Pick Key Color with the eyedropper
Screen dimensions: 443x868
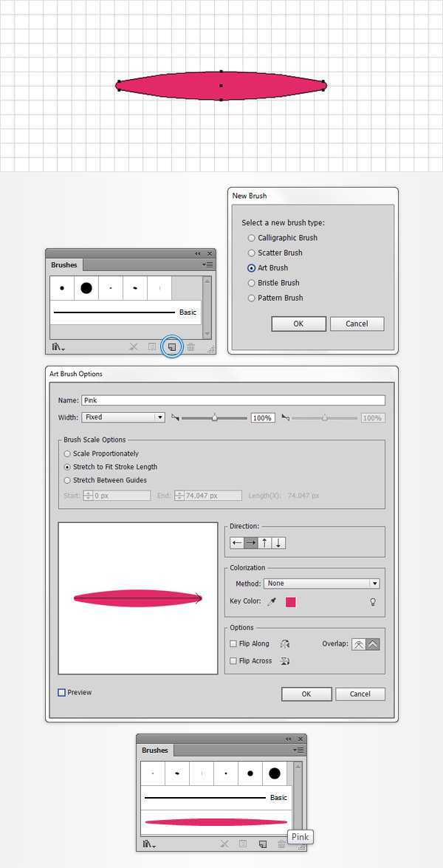tap(272, 602)
